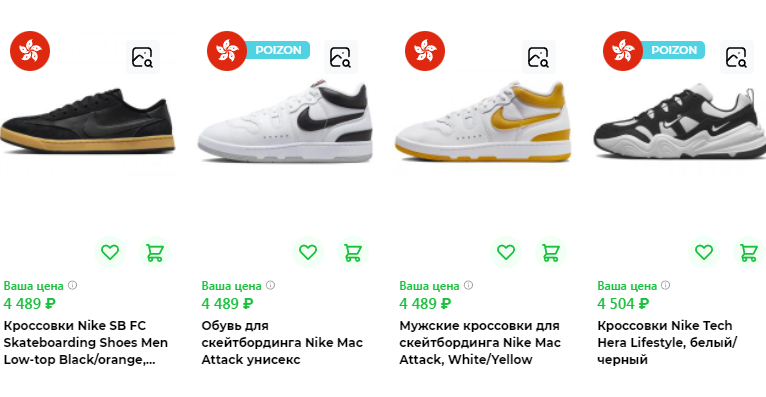Add Nike Tech Hera to cart

tap(748, 252)
